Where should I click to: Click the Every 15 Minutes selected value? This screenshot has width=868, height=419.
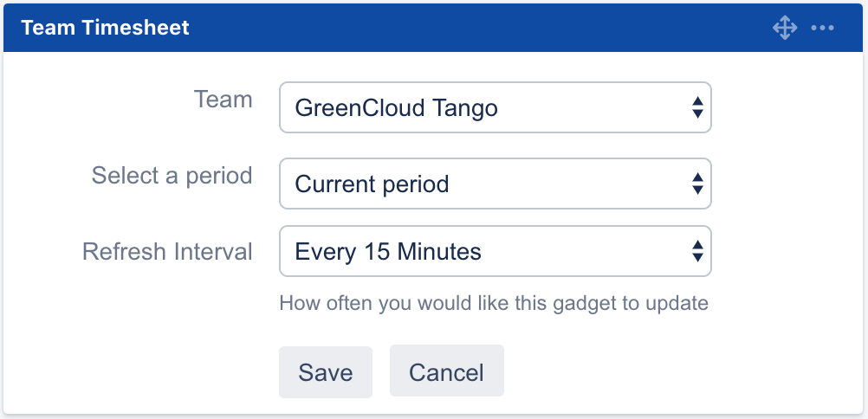click(388, 252)
